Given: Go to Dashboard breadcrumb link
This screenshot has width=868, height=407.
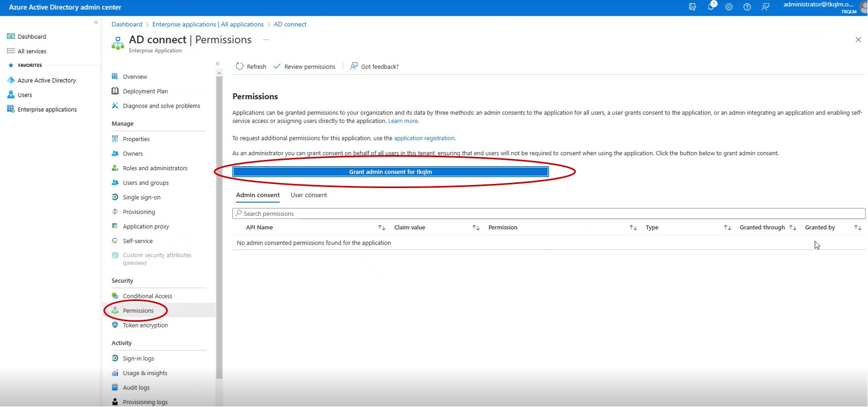Looking at the screenshot, I should point(127,24).
